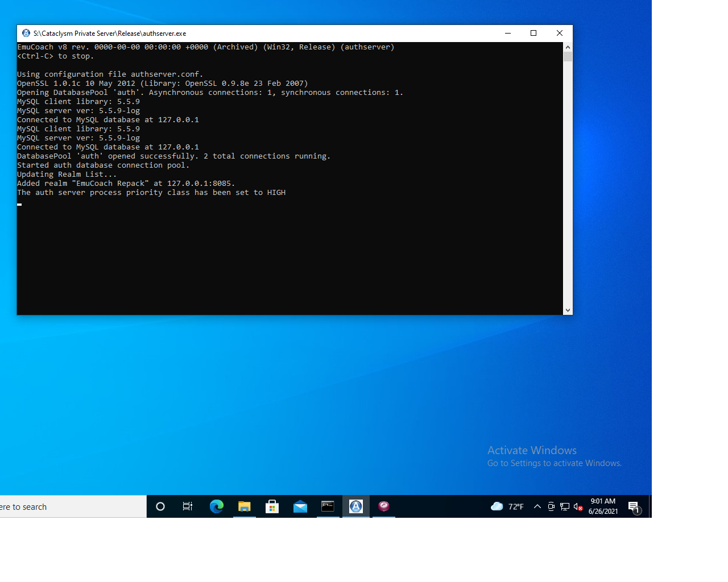Image resolution: width=728 pixels, height=582 pixels.
Task: Select the active authserver taskbar icon
Action: (x=356, y=506)
